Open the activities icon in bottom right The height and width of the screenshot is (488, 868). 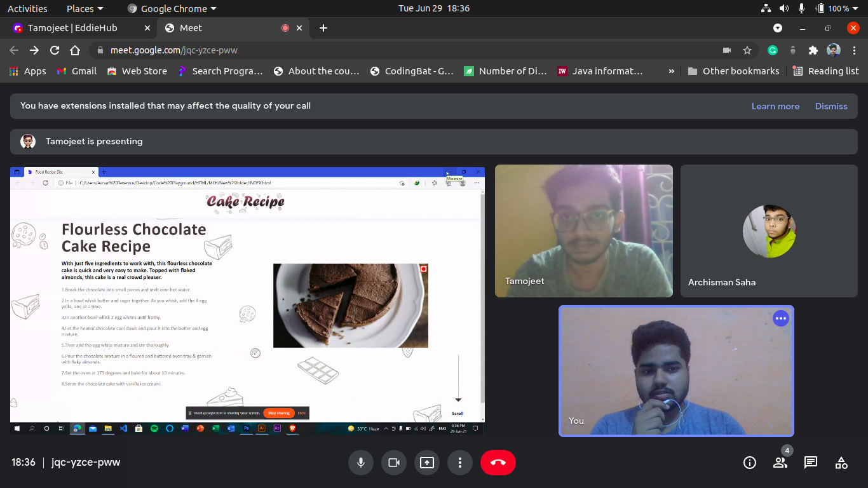pyautogui.click(x=841, y=463)
